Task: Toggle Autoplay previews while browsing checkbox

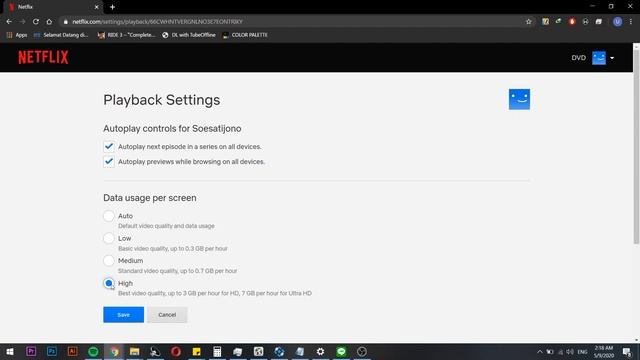Action: 109,162
